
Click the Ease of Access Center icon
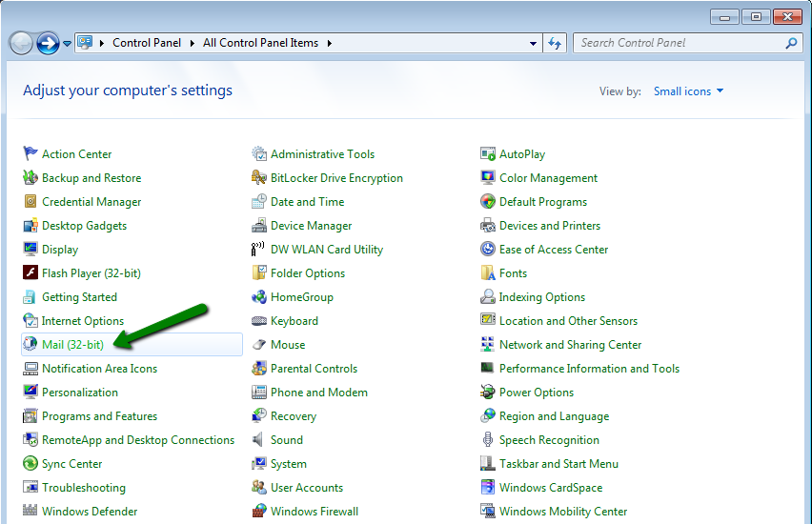[x=488, y=249]
